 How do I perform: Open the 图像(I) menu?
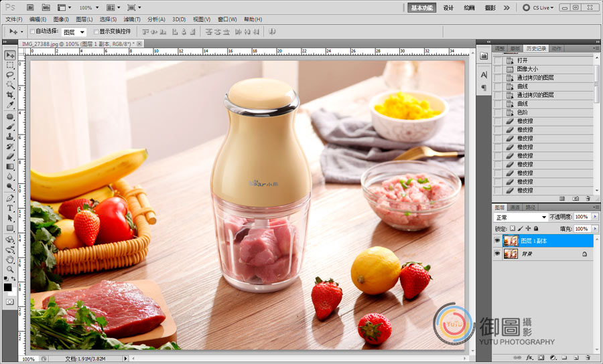(60, 19)
